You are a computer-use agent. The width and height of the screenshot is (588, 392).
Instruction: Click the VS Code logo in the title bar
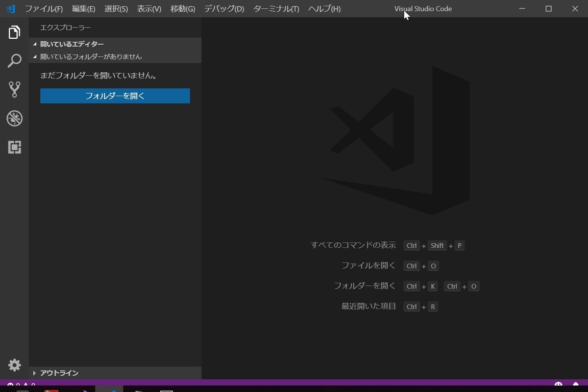(x=10, y=8)
